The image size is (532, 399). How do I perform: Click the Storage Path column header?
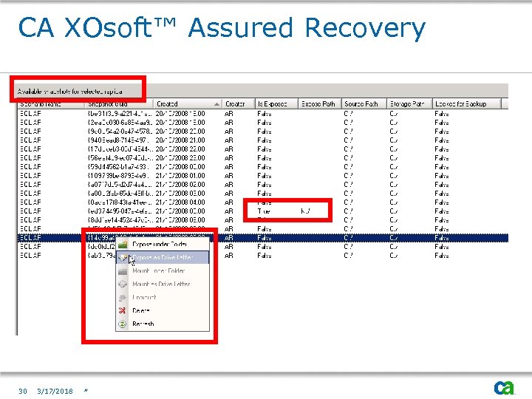click(x=409, y=104)
